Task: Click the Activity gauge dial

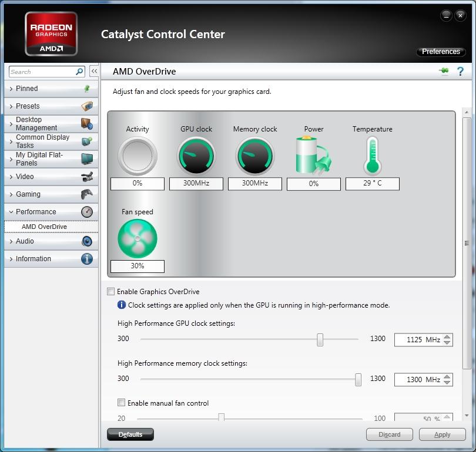Action: coord(138,156)
